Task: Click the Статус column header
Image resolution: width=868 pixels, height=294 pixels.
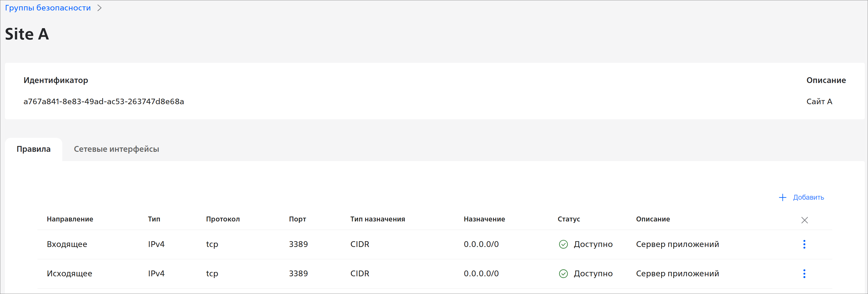Action: [x=568, y=219]
